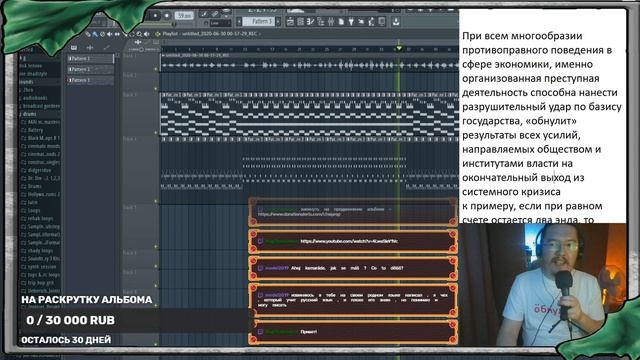Viewport: 640px width, 360px height.
Task: Toggle the mute switch on Track 7
Action: (x=156, y=286)
